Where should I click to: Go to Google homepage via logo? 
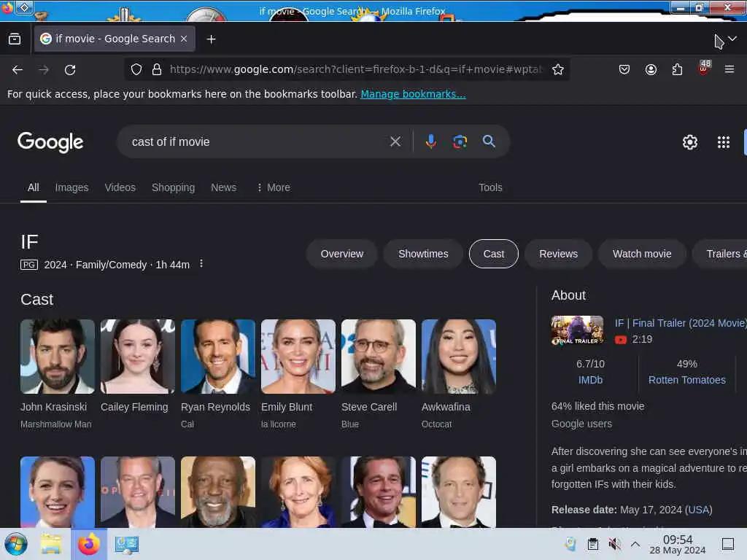point(50,142)
